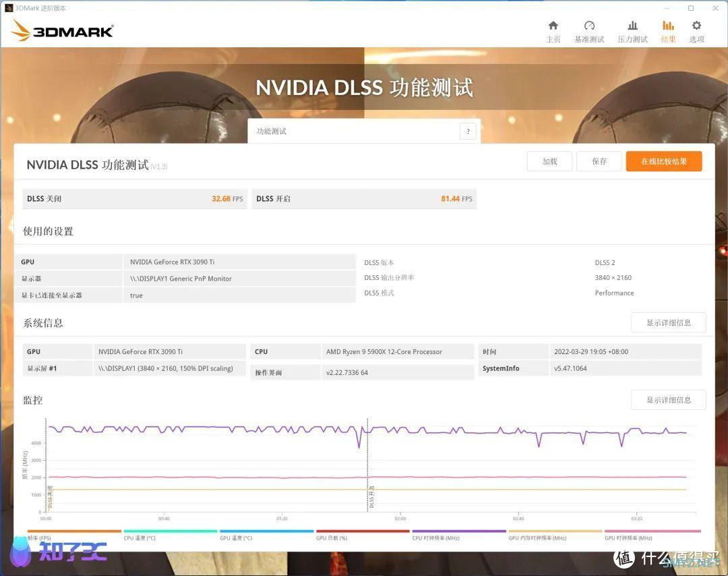Maximize the 3DMark window
The width and height of the screenshot is (728, 576).
click(691, 8)
